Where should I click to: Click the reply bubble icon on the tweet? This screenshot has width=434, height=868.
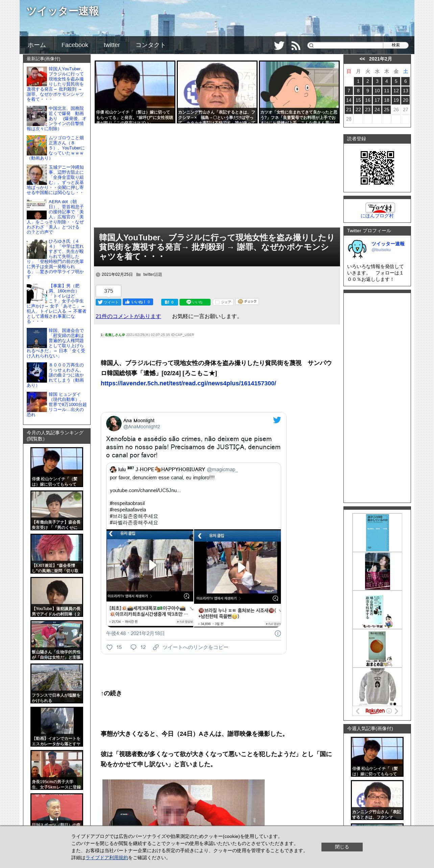click(134, 647)
